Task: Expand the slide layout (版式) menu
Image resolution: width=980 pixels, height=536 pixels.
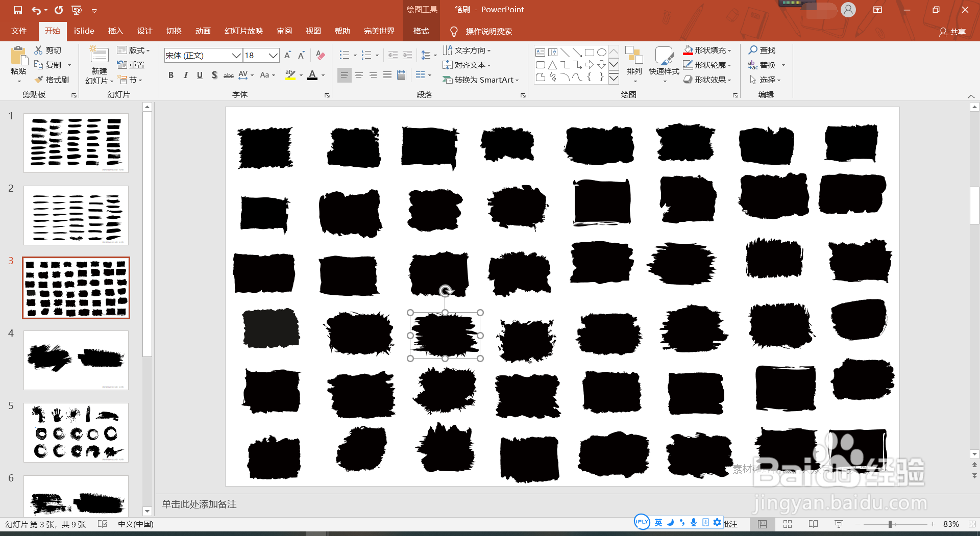Action: 134,50
